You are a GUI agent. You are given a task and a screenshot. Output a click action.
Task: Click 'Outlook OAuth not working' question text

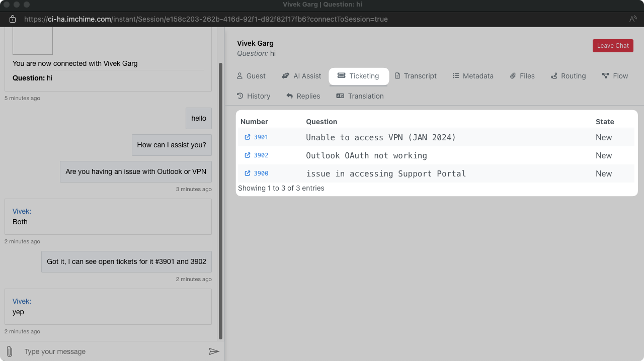tap(366, 155)
